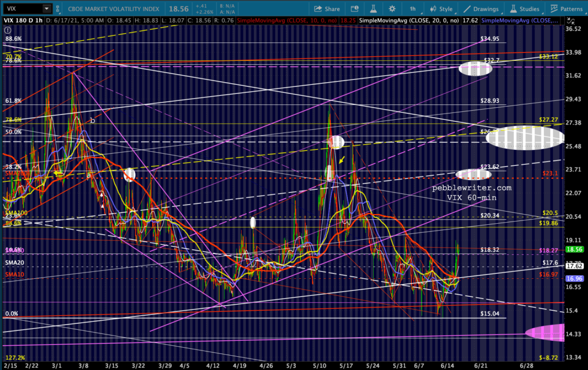
Task: Click the A: N/A ask value
Action: [x=227, y=12]
